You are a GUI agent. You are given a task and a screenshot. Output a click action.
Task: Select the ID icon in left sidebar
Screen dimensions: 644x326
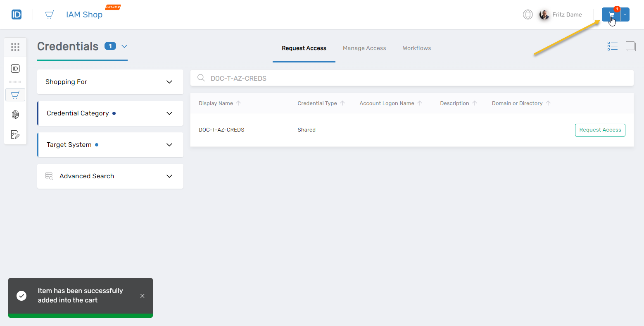[15, 69]
